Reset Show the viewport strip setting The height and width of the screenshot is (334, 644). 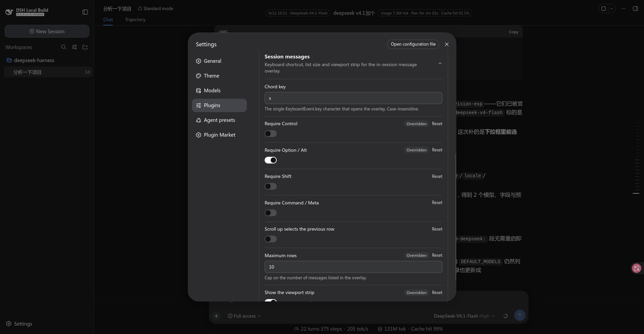click(x=437, y=293)
